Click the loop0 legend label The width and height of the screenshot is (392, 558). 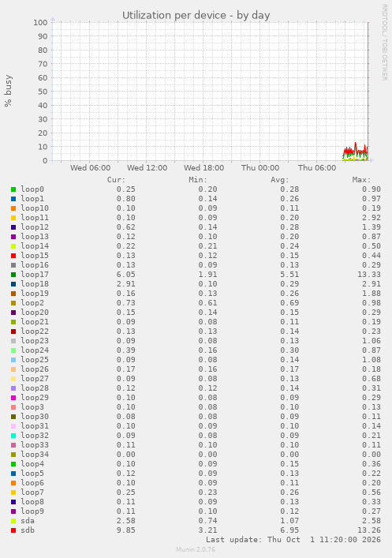click(32, 189)
